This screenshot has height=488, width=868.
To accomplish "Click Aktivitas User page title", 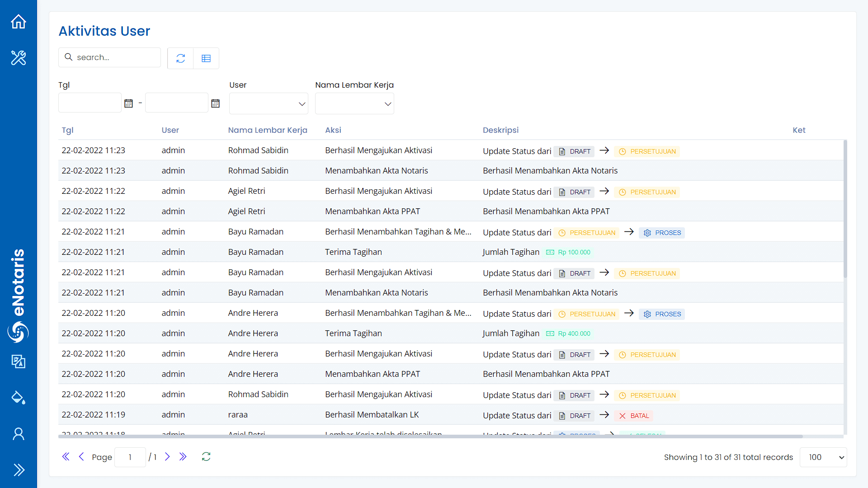I will pos(104,31).
